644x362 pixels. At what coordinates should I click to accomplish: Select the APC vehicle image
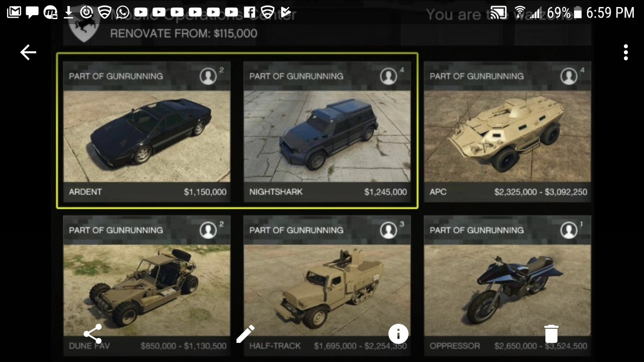507,136
